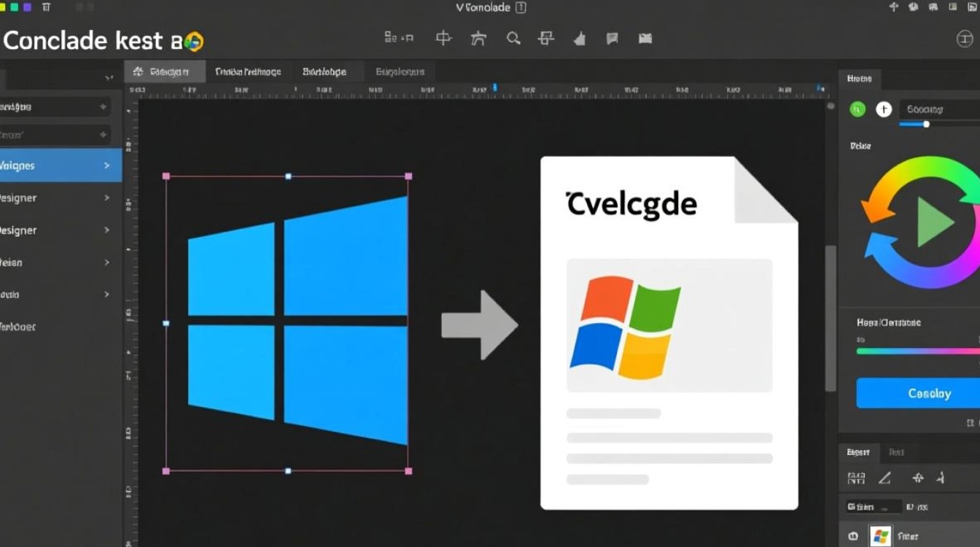Expand the first Designer sidebar entry
The width and height of the screenshot is (980, 547).
107,198
